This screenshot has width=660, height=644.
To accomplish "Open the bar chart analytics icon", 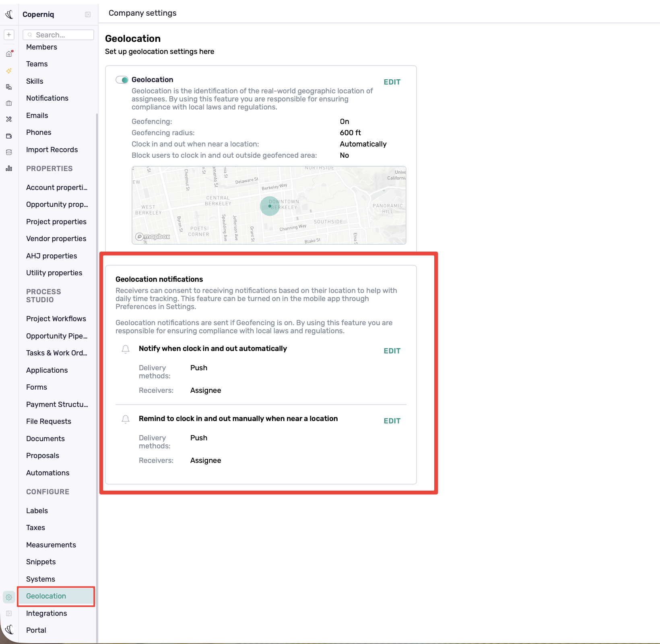I will [9, 168].
